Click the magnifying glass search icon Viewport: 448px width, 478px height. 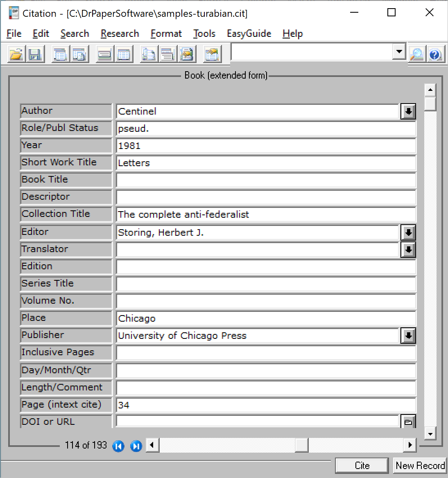coord(417,54)
